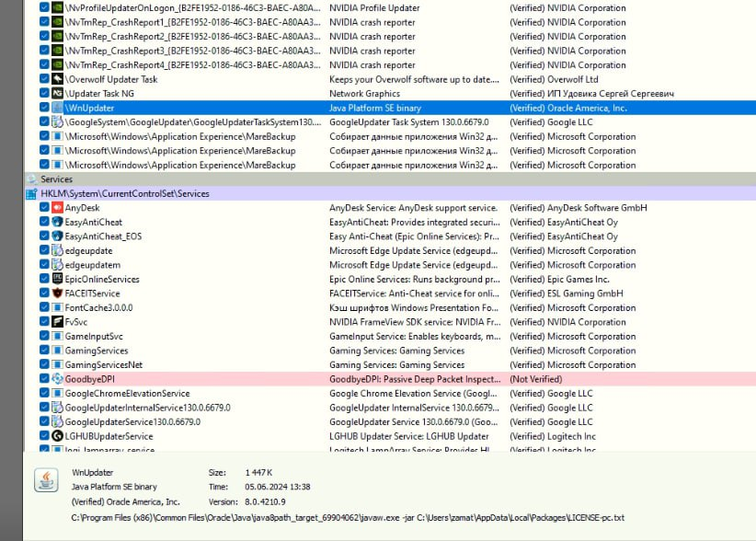The image size is (756, 541).
Task: Click the edgeupdatem service icon
Action: (57, 265)
